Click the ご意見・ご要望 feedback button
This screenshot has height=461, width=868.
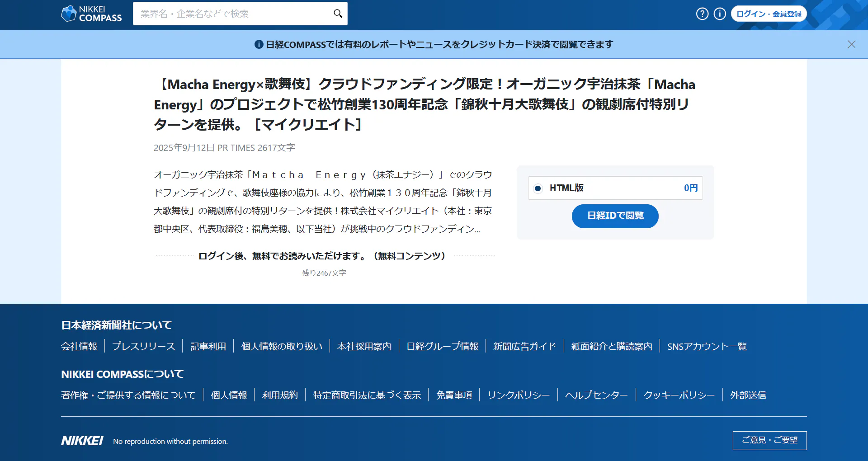click(769, 440)
